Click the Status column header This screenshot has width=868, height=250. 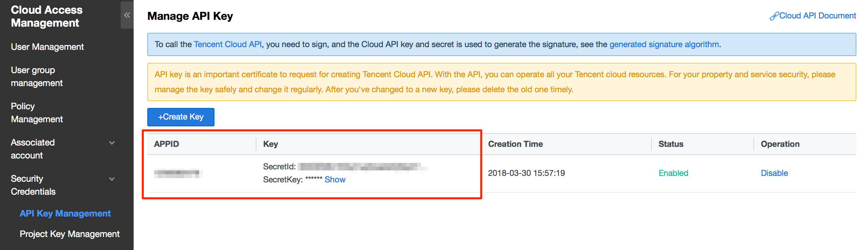(x=671, y=144)
